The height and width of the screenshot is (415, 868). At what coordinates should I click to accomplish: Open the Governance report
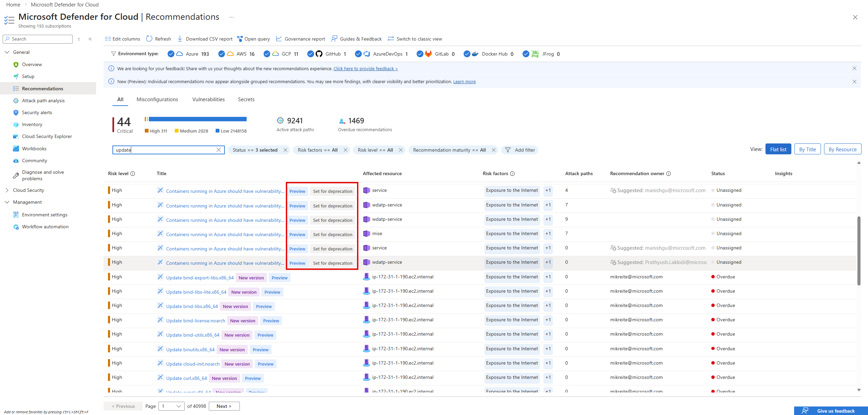tap(300, 39)
